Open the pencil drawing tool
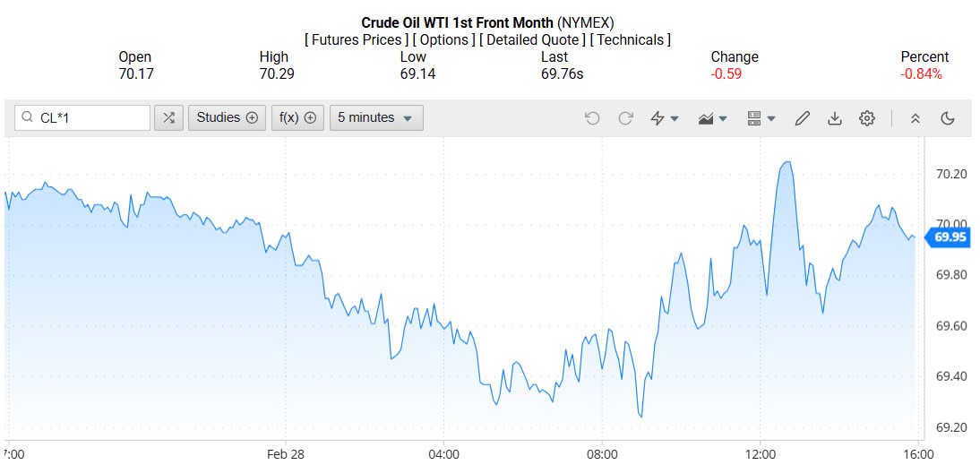This screenshot has width=980, height=465. 803,117
